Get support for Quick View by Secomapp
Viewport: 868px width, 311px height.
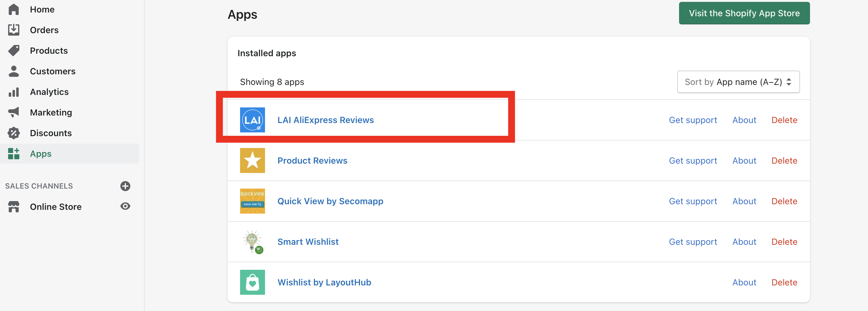pyautogui.click(x=693, y=201)
